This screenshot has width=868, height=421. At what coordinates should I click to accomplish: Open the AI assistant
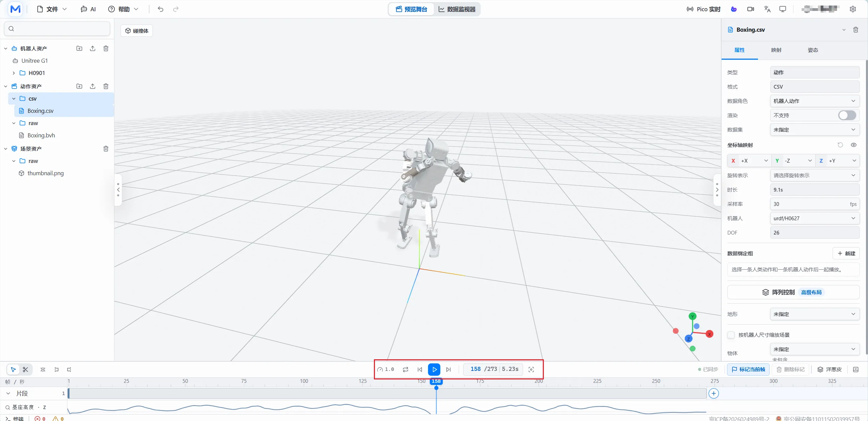(x=88, y=9)
